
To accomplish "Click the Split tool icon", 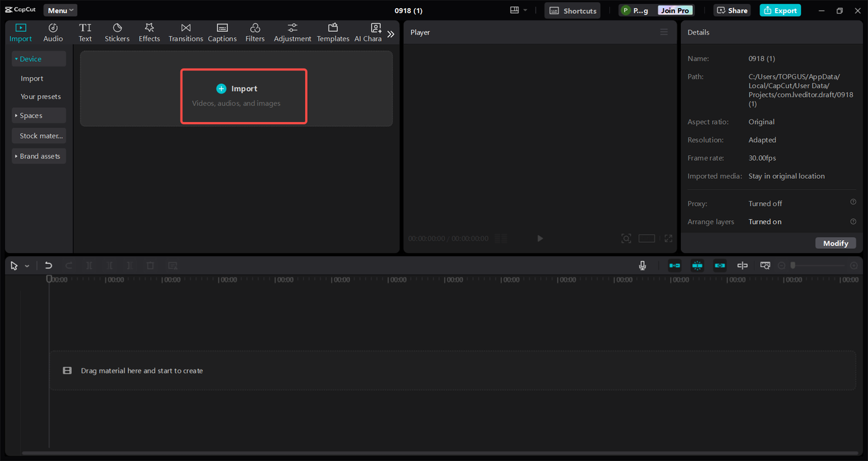I will click(89, 266).
